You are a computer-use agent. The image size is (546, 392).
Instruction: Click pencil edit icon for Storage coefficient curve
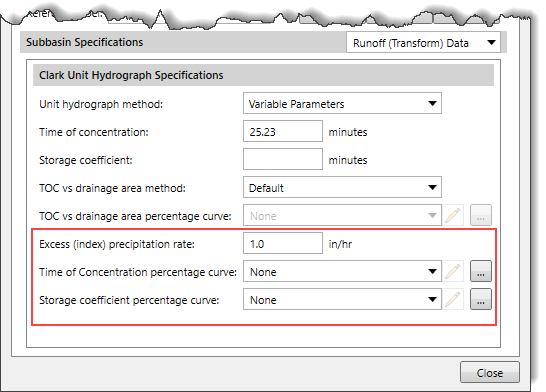pos(453,299)
